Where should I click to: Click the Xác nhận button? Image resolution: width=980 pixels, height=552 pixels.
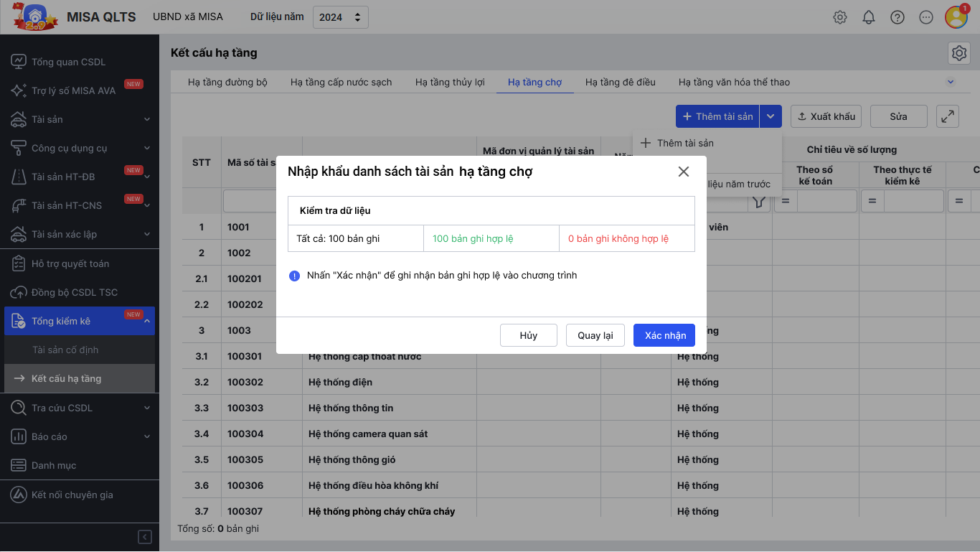pos(665,335)
